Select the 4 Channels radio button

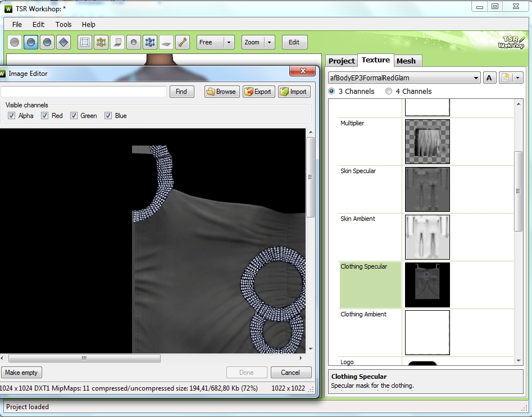click(x=389, y=91)
